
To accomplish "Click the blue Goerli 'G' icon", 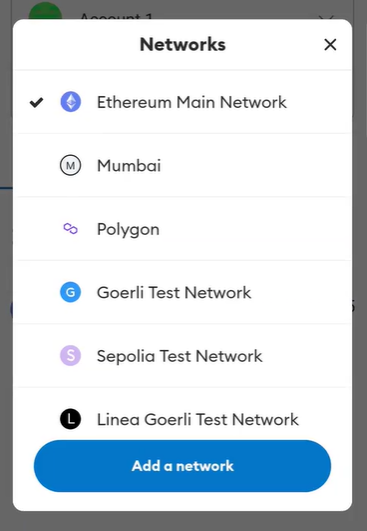I will (70, 292).
